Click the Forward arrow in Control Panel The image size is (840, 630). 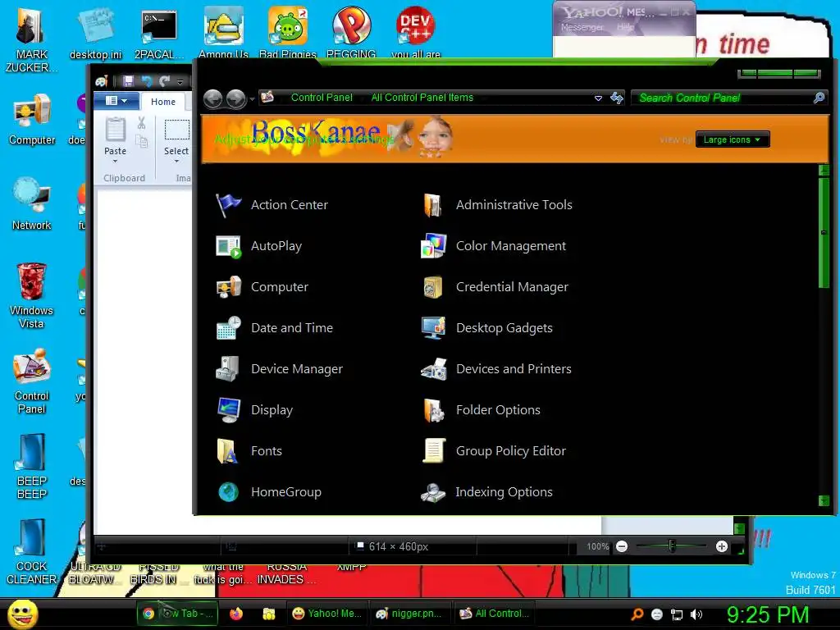235,98
